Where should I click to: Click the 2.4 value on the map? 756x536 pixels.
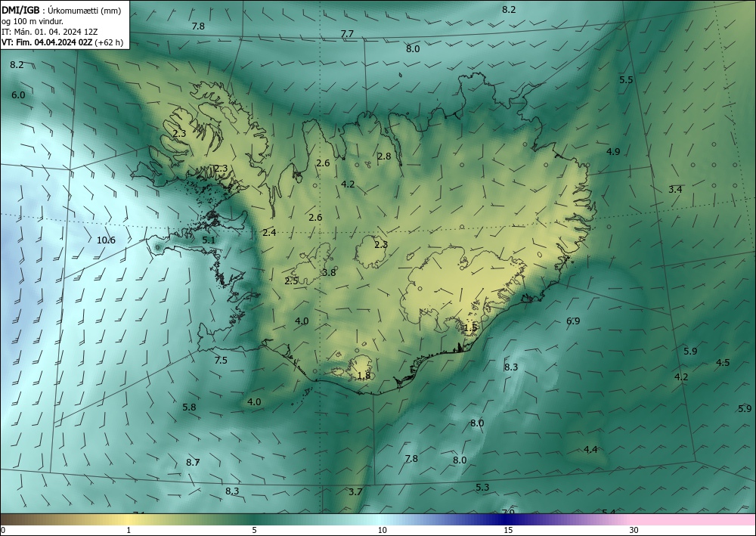tap(269, 233)
